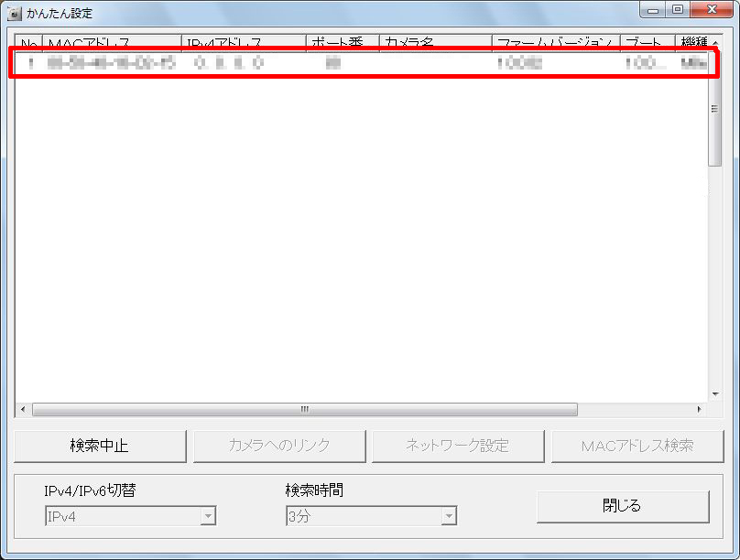740x560 pixels.
Task: Close the window with the red X
Action: 711,11
